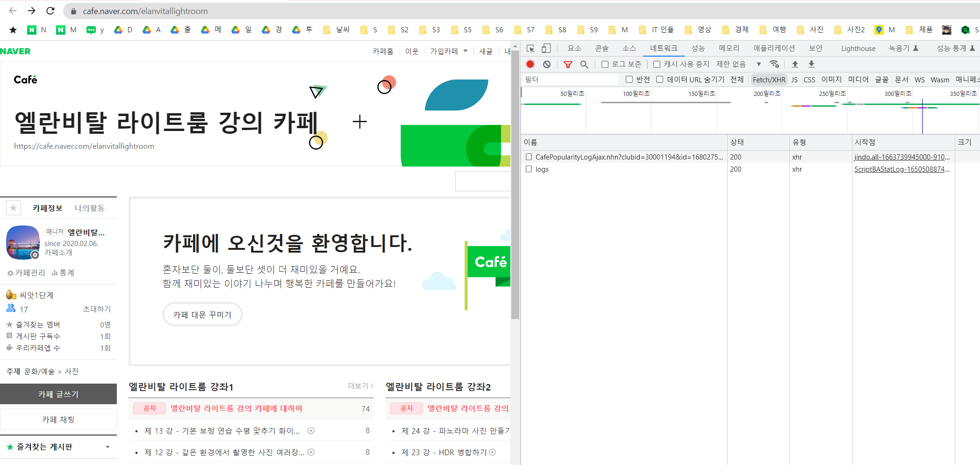Click the '카페 대문 꾸미기' button
This screenshot has width=980, height=465.
[x=202, y=314]
